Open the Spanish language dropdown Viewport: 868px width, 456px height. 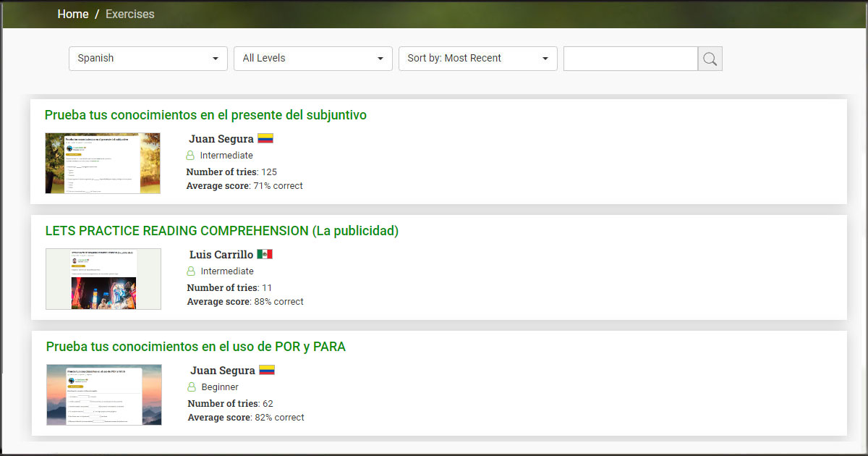pos(148,59)
